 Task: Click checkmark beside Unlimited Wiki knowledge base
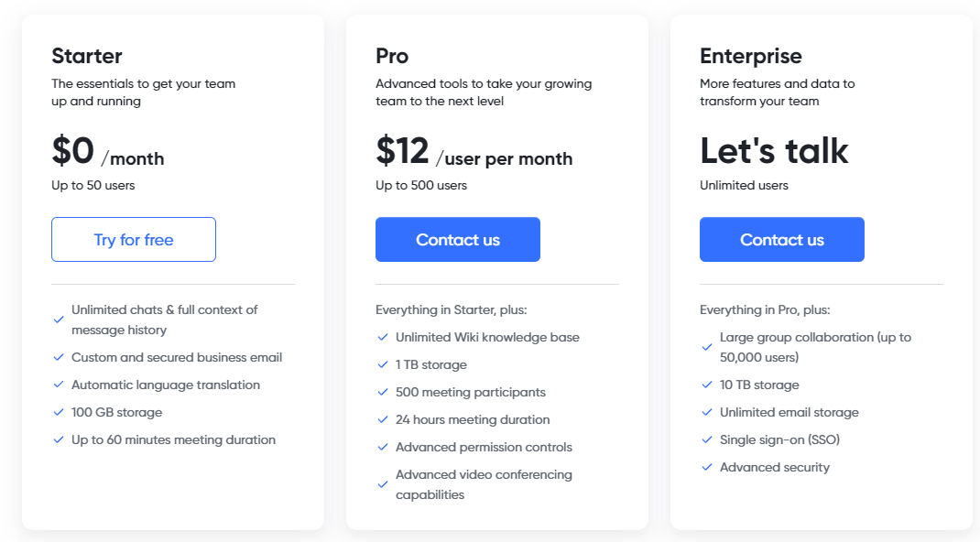383,338
